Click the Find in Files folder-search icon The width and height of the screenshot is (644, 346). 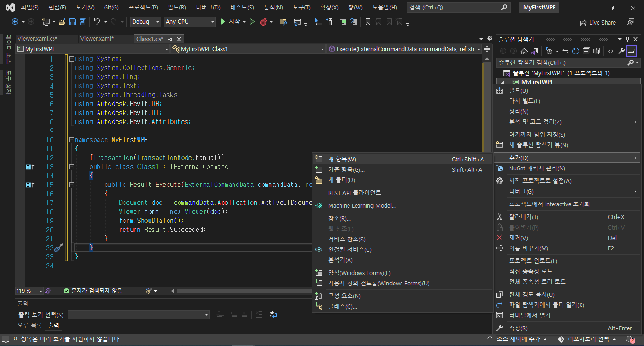283,22
